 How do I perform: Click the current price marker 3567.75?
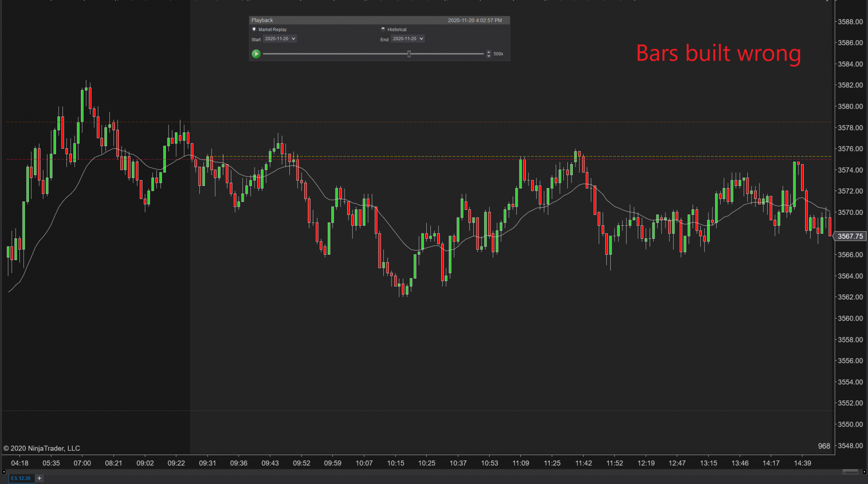tap(850, 236)
